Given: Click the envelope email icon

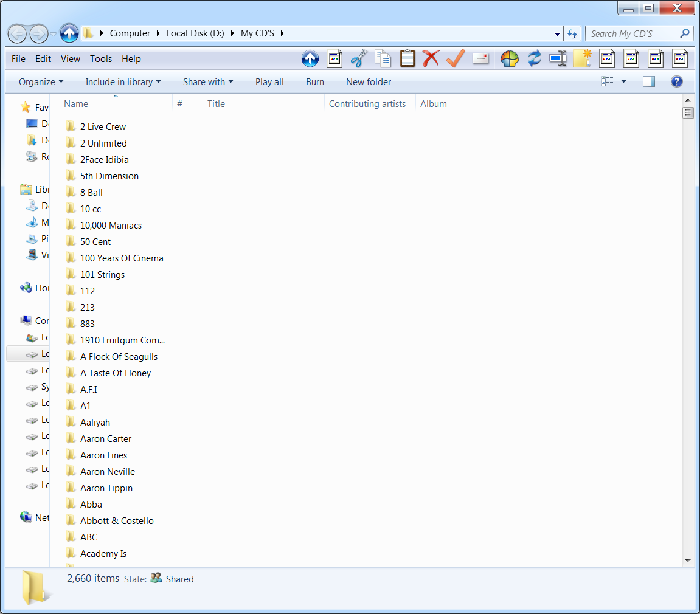Looking at the screenshot, I should pyautogui.click(x=480, y=58).
